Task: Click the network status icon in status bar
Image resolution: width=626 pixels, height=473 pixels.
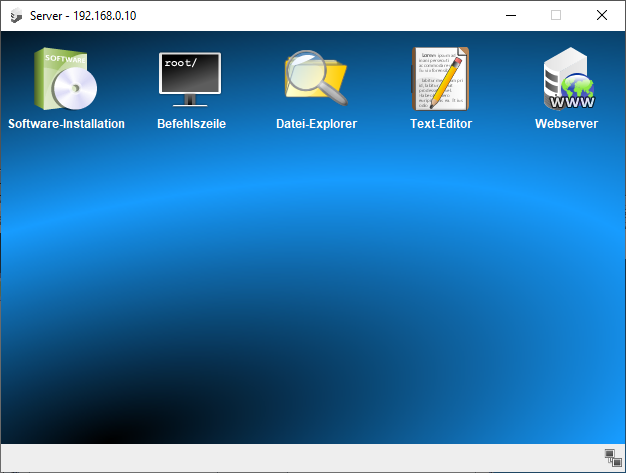Action: point(613,457)
